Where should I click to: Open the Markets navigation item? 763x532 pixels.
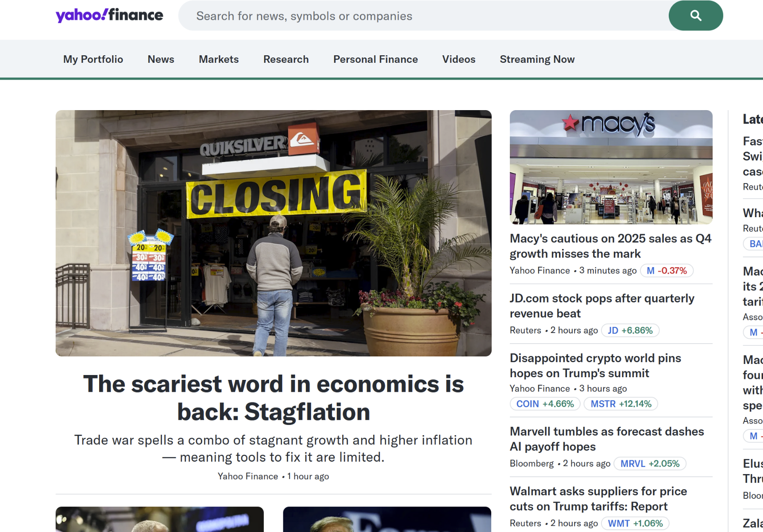pos(219,59)
